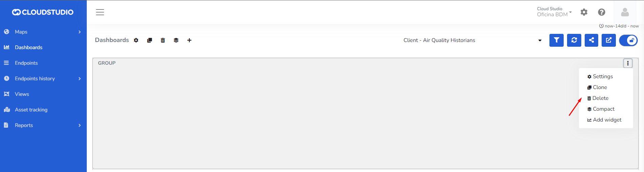The width and height of the screenshot is (644, 172).
Task: Add a new dashboard with plus icon
Action: point(189,40)
